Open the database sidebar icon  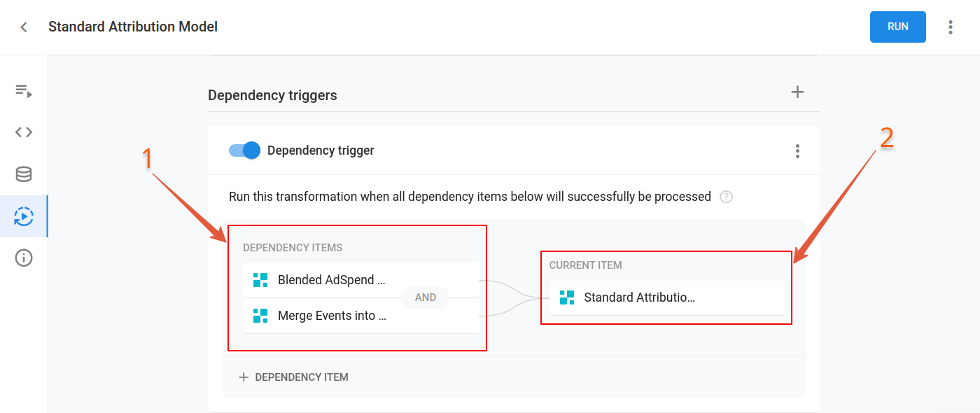point(24,174)
